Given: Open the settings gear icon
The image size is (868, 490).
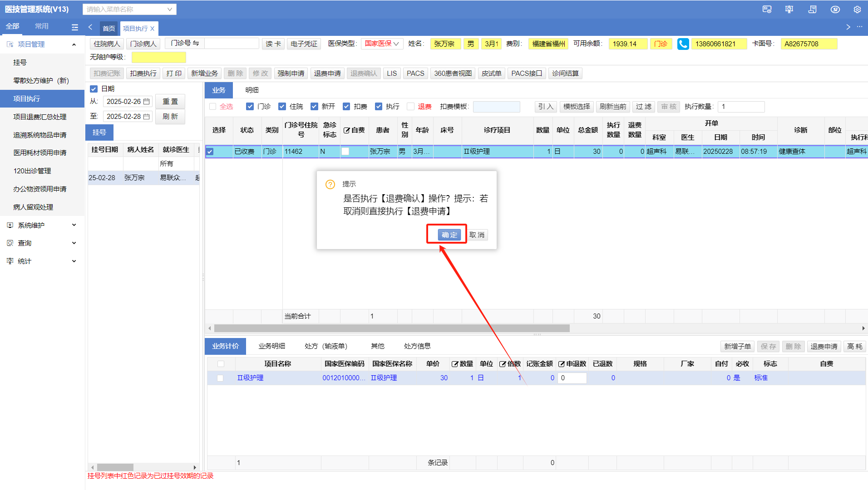Looking at the screenshot, I should click(857, 10).
